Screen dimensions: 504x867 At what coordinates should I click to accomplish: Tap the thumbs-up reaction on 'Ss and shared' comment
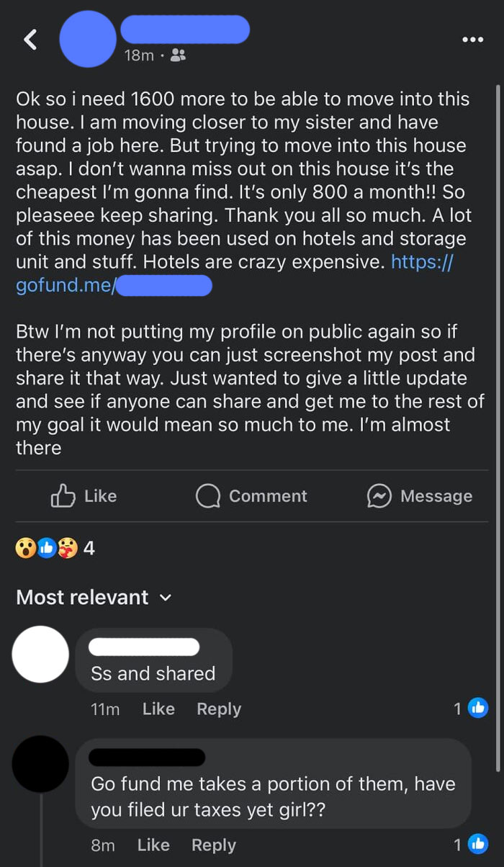[x=478, y=709]
